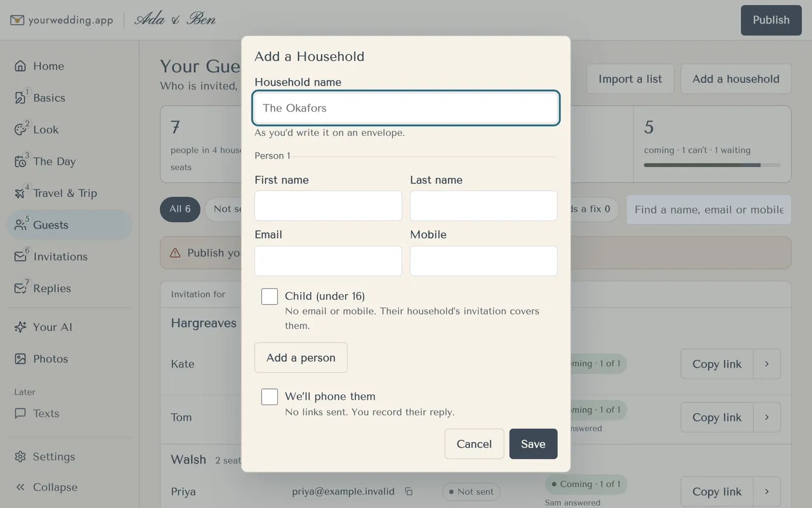Click the Photos image icon

[x=20, y=359]
